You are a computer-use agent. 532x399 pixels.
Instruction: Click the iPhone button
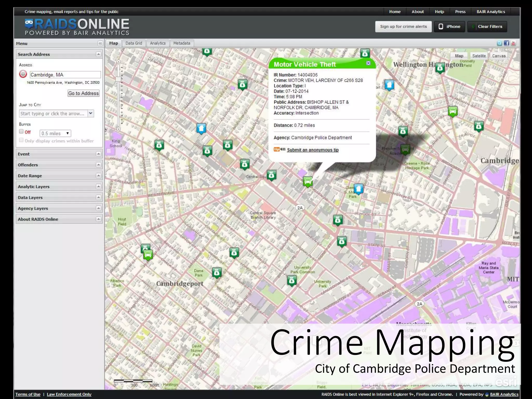coord(449,26)
